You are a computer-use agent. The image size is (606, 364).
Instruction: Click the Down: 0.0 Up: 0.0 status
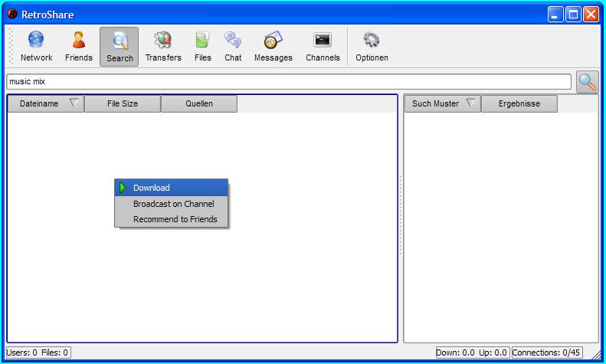(473, 353)
